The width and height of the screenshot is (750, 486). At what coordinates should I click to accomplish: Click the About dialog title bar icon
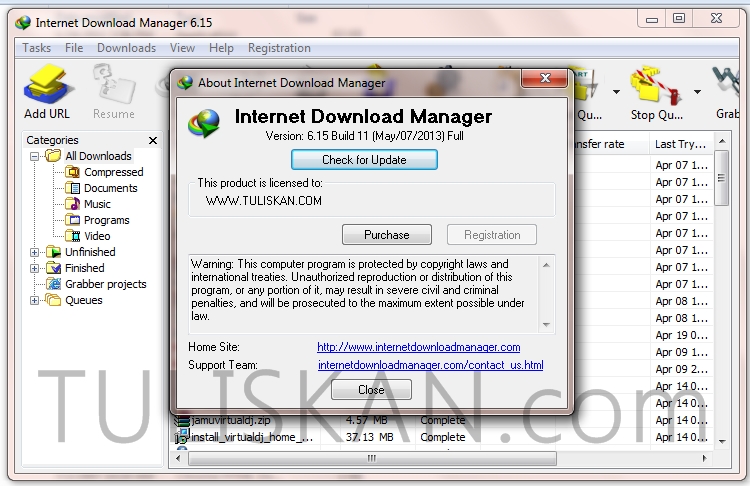(185, 83)
